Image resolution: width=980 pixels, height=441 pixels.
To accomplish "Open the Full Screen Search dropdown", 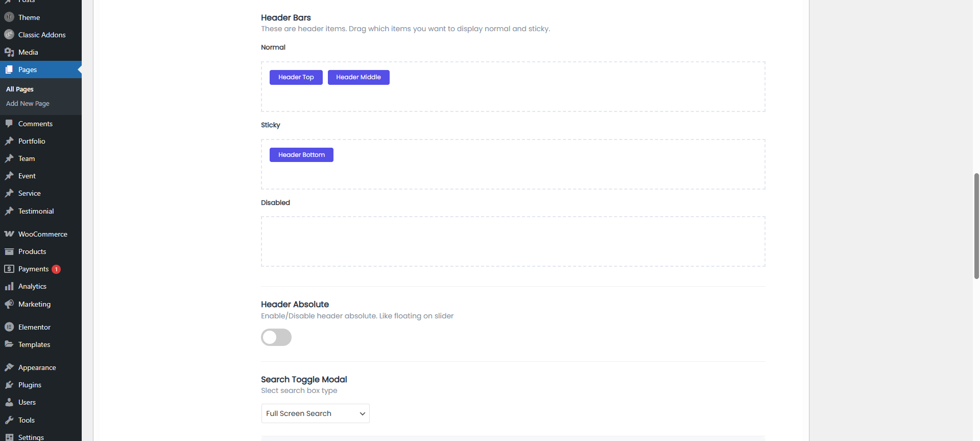I will pyautogui.click(x=315, y=413).
